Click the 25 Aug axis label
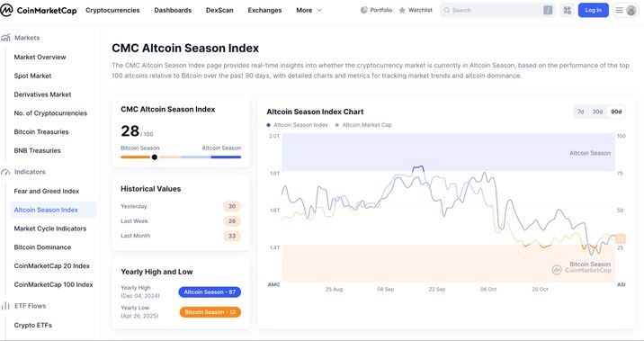Screen dimensions: 644x341 [x=334, y=289]
